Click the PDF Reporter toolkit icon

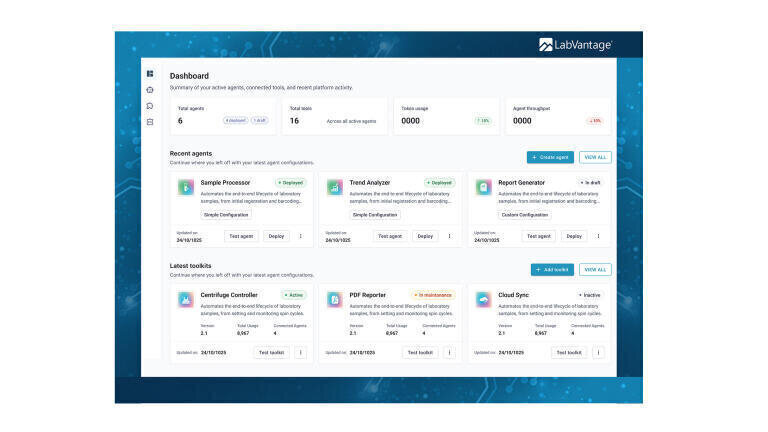click(x=335, y=300)
